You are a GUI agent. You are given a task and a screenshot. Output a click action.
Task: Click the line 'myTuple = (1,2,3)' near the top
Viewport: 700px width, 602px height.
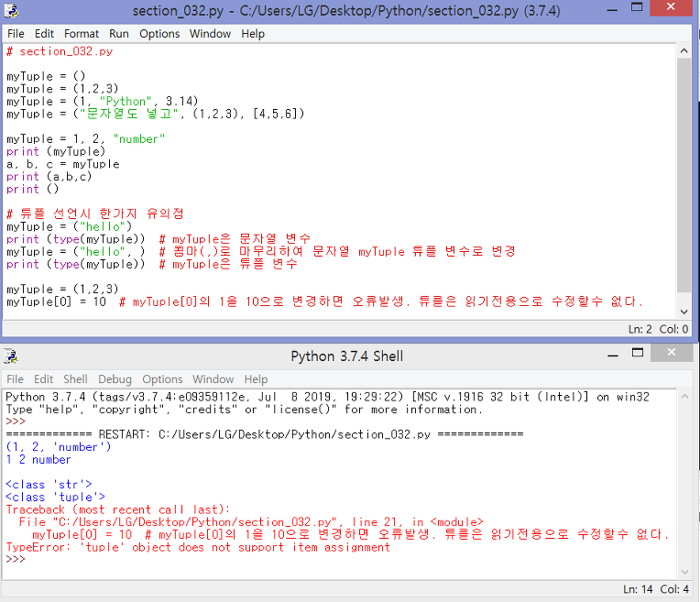62,89
